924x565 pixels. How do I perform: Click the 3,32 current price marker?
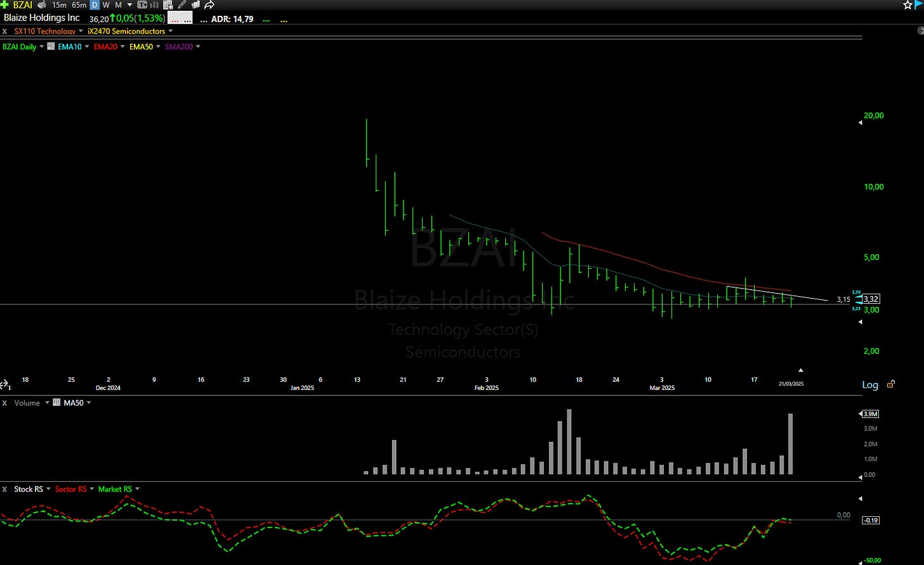[871, 299]
